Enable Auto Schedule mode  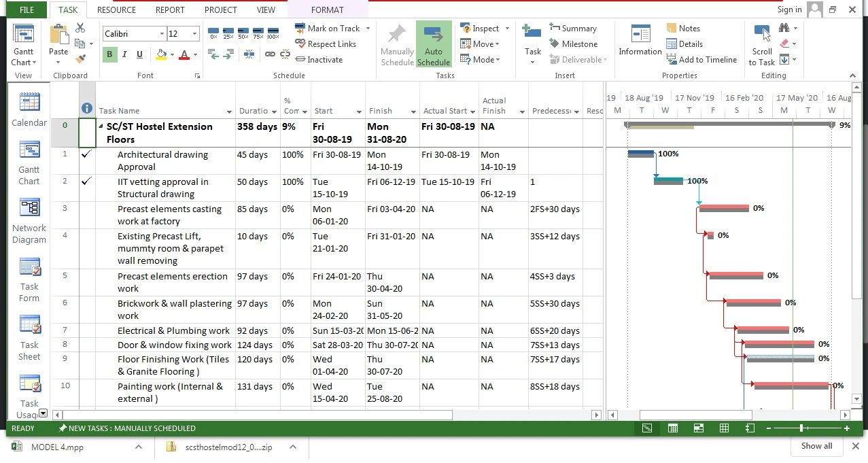433,45
